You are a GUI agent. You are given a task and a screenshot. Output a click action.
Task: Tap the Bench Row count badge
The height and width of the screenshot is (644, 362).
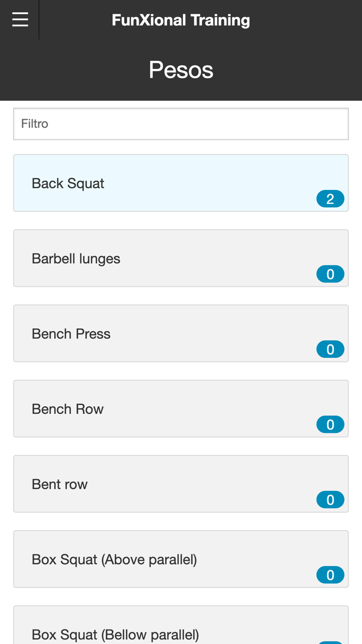[x=330, y=425]
